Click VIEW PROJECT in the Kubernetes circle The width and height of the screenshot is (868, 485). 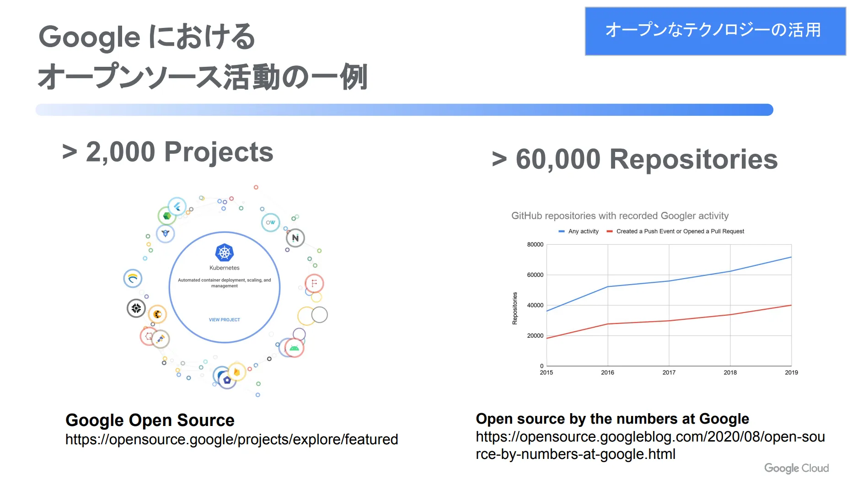coord(224,320)
